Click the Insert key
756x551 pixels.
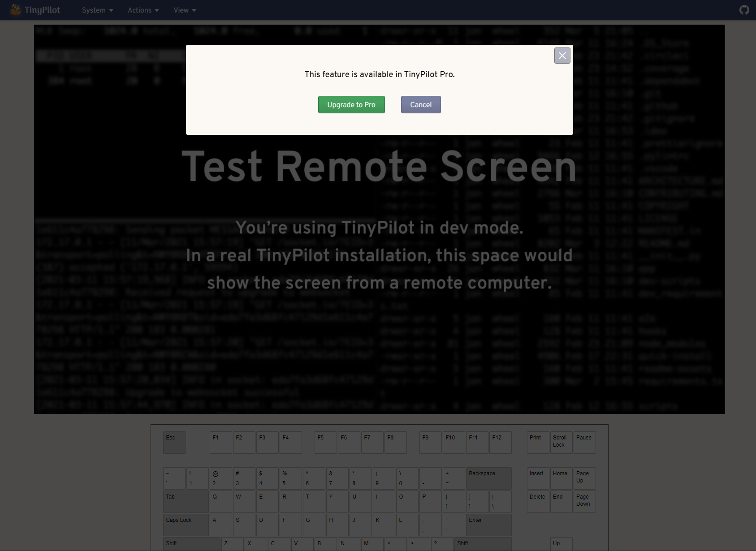coord(538,478)
